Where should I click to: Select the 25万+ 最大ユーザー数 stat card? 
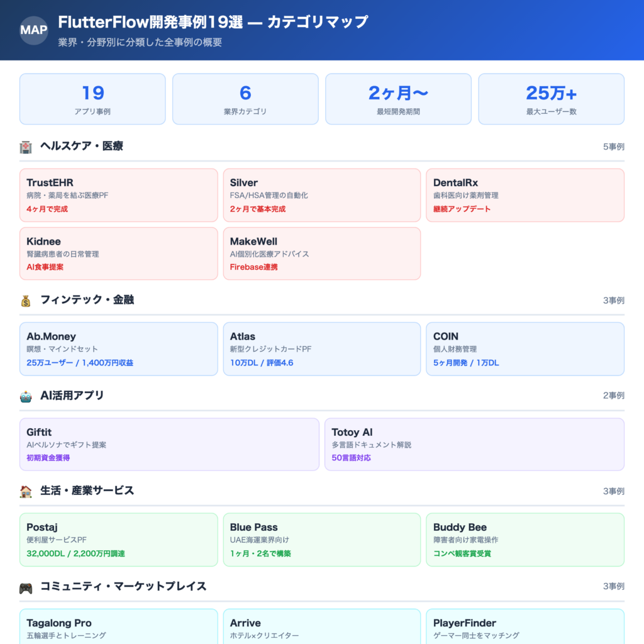click(x=550, y=99)
